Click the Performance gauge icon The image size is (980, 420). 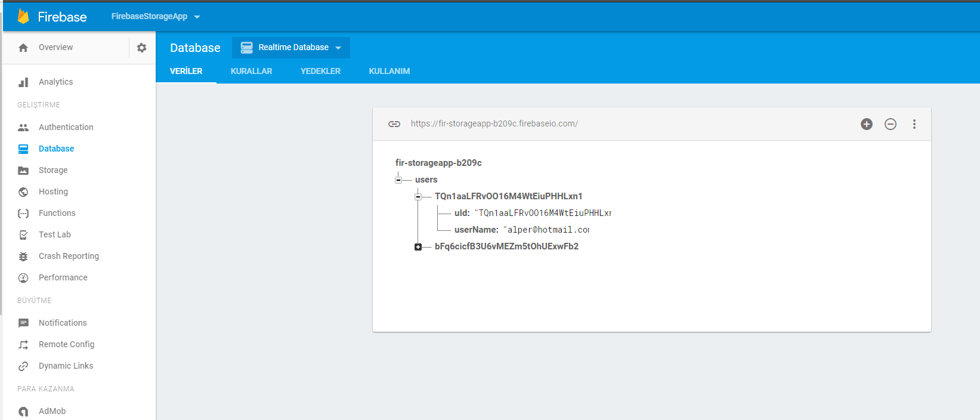click(x=23, y=278)
